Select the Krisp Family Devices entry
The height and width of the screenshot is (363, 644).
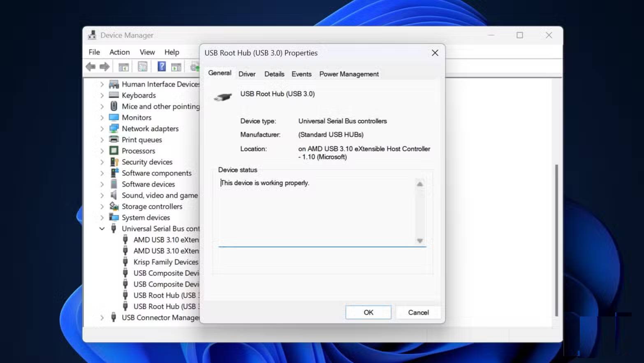[165, 262]
